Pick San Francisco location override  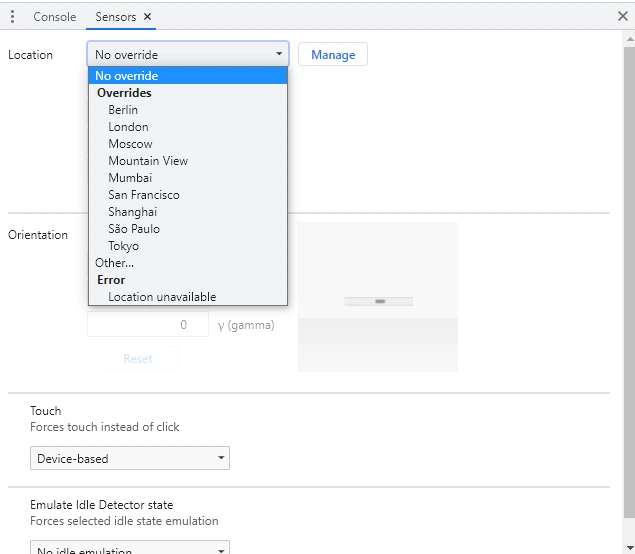(x=144, y=195)
